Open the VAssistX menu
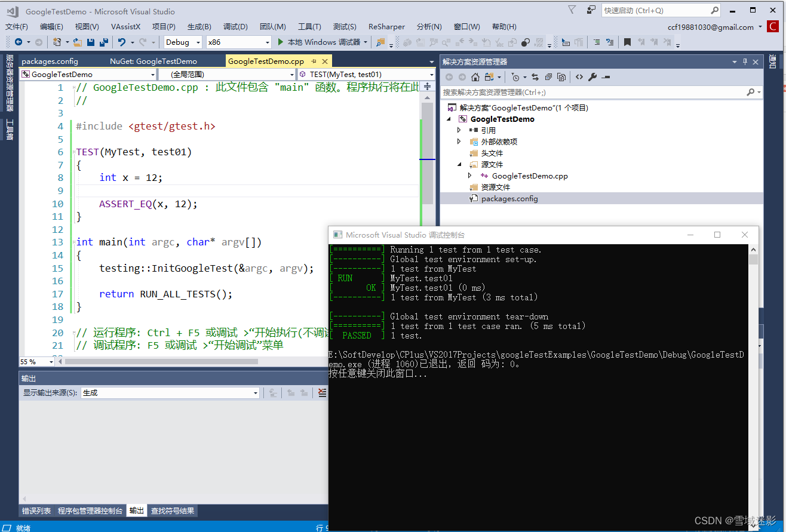 [125, 27]
